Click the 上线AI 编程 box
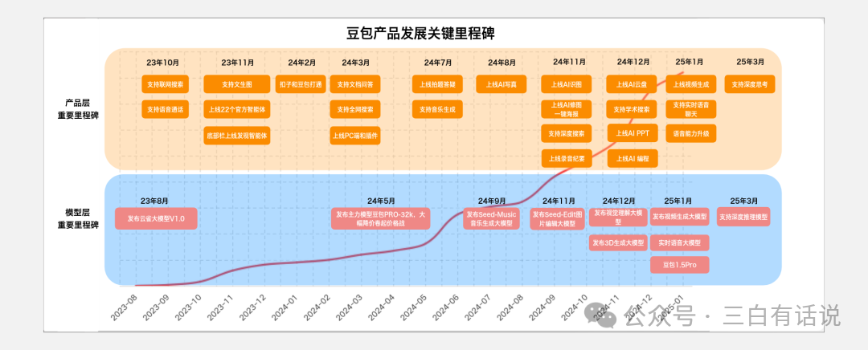Screen dimensions: 868x350 pos(633,158)
